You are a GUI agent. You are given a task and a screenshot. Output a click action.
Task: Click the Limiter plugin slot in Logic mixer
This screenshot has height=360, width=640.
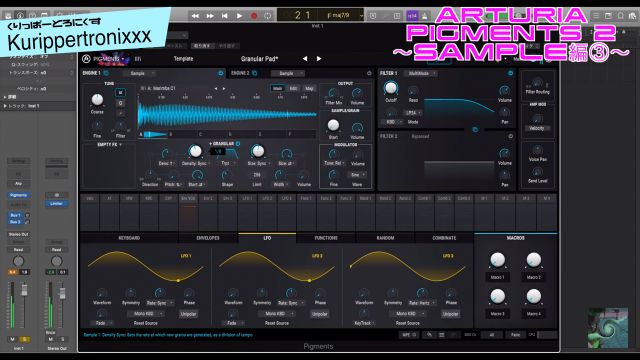tap(56, 203)
